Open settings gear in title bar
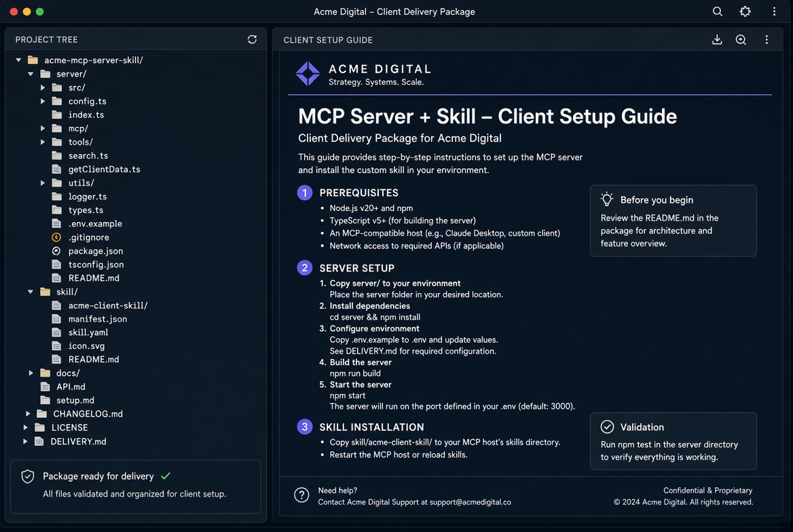Screen dimensions: 793x532 [x=745, y=11]
